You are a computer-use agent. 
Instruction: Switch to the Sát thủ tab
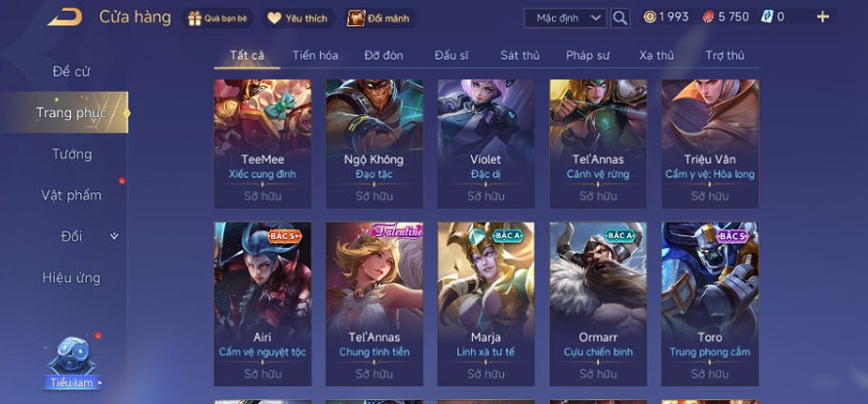pyautogui.click(x=520, y=56)
